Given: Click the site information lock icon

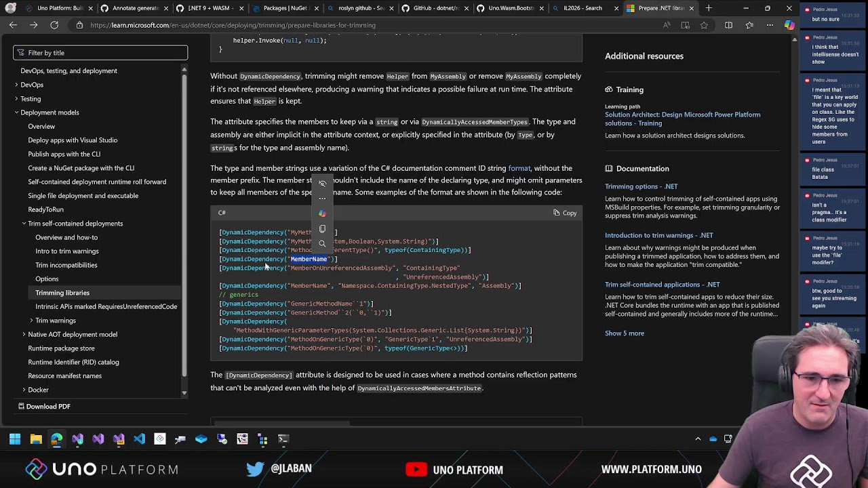Looking at the screenshot, I should [79, 25].
